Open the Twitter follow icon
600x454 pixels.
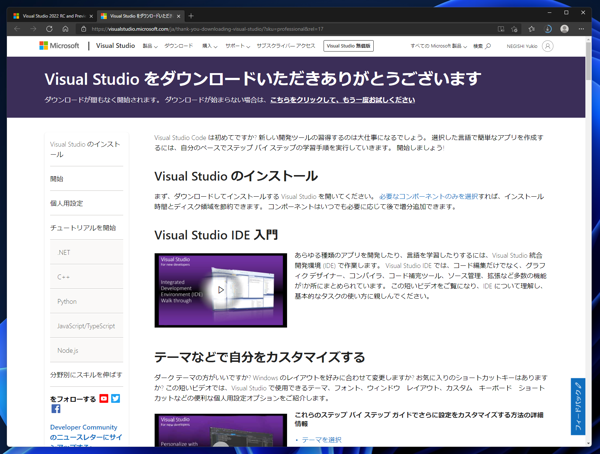pos(116,398)
